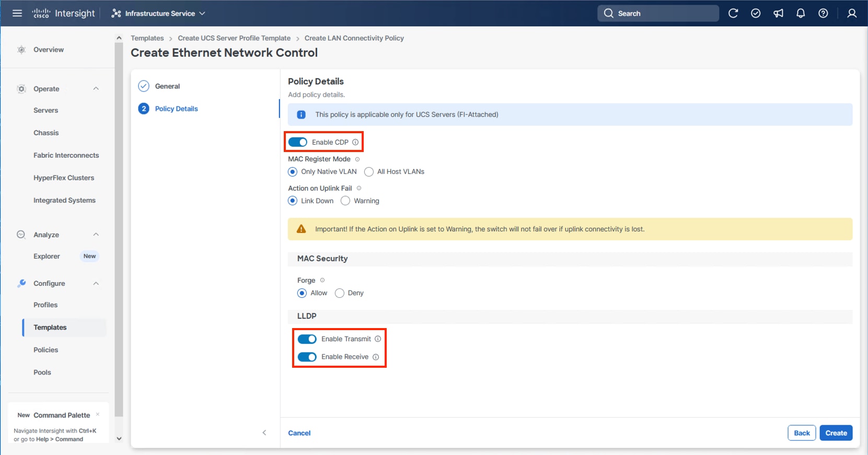The height and width of the screenshot is (455, 868).
Task: Click the Templates breadcrumb link
Action: click(147, 38)
